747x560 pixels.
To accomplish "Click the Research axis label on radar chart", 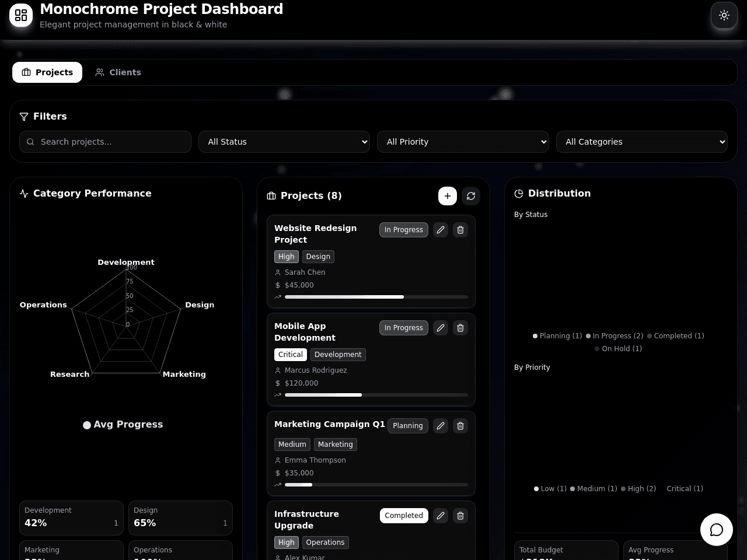I will pos(69,374).
